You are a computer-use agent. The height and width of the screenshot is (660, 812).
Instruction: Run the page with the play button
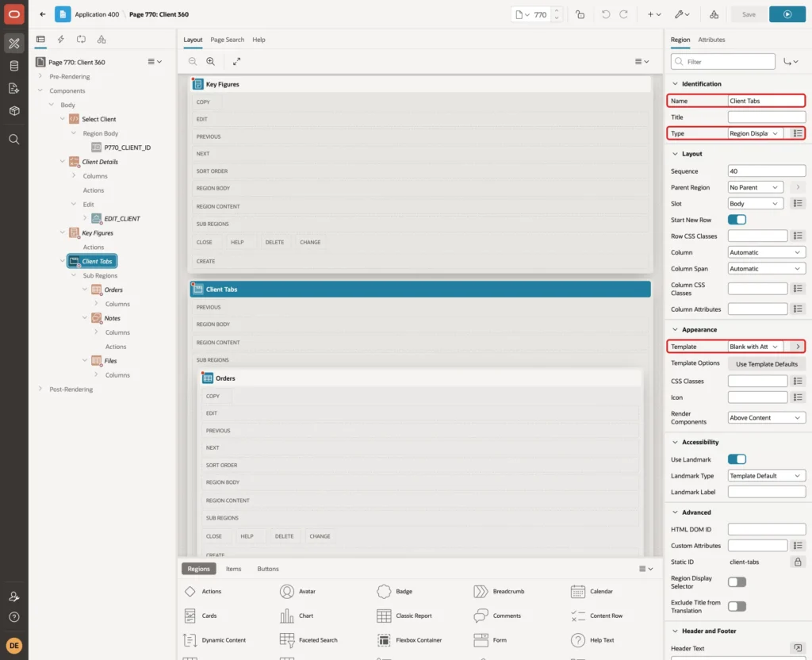click(x=787, y=14)
